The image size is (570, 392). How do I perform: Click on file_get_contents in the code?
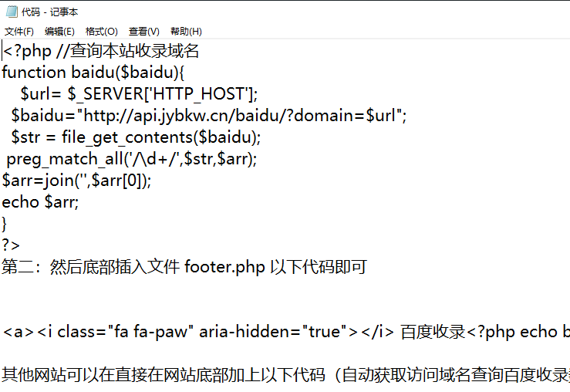[x=127, y=137]
